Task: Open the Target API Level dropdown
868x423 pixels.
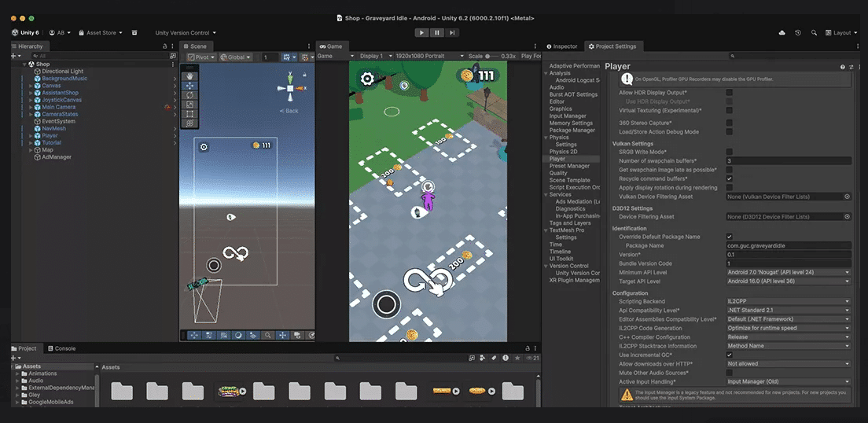Action: coord(789,281)
